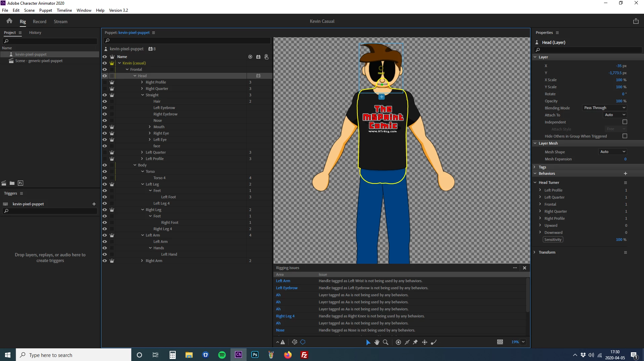The width and height of the screenshot is (644, 361).
Task: Expand the Transform section
Action: (x=535, y=252)
